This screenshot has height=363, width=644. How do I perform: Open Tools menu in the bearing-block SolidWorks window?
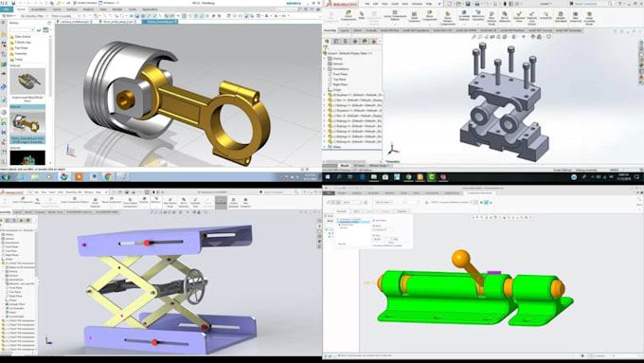coord(405,4)
